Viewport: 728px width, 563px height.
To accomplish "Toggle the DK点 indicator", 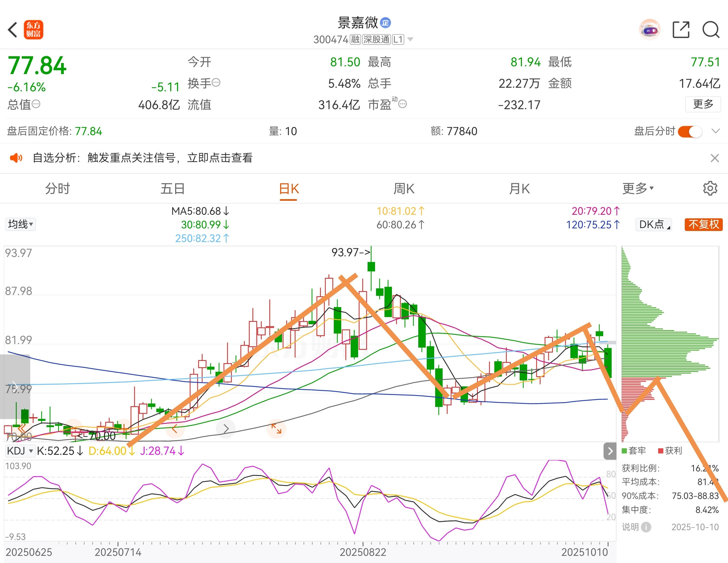I will click(x=653, y=224).
